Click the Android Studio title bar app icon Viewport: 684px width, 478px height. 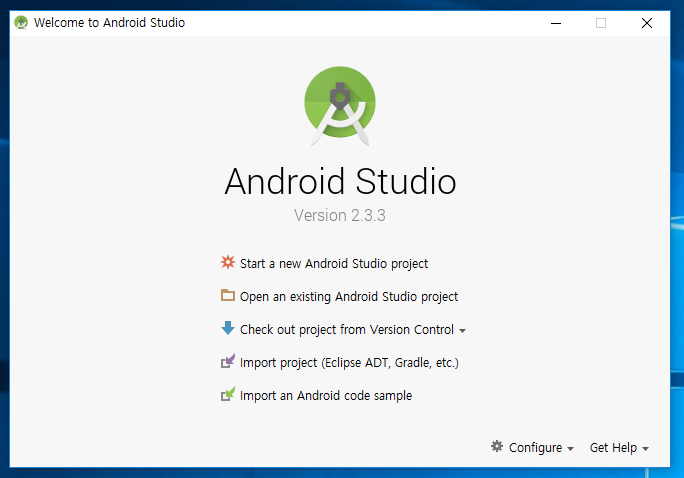pos(21,23)
